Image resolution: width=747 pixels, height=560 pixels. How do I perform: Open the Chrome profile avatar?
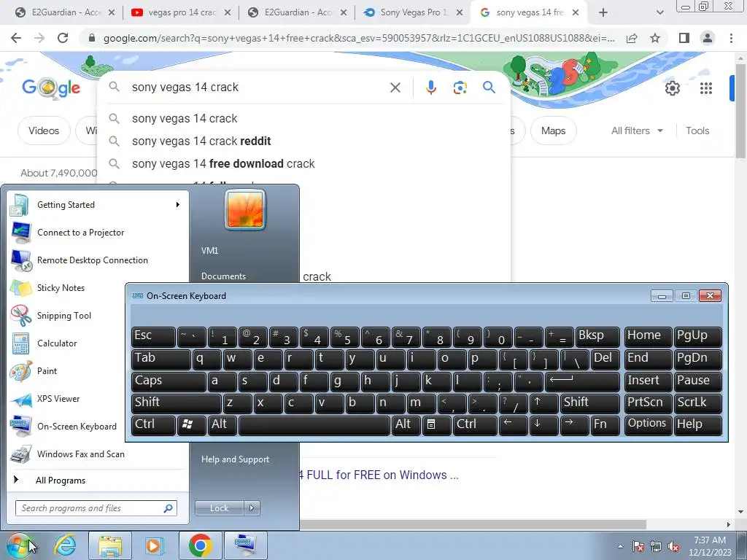pyautogui.click(x=708, y=38)
